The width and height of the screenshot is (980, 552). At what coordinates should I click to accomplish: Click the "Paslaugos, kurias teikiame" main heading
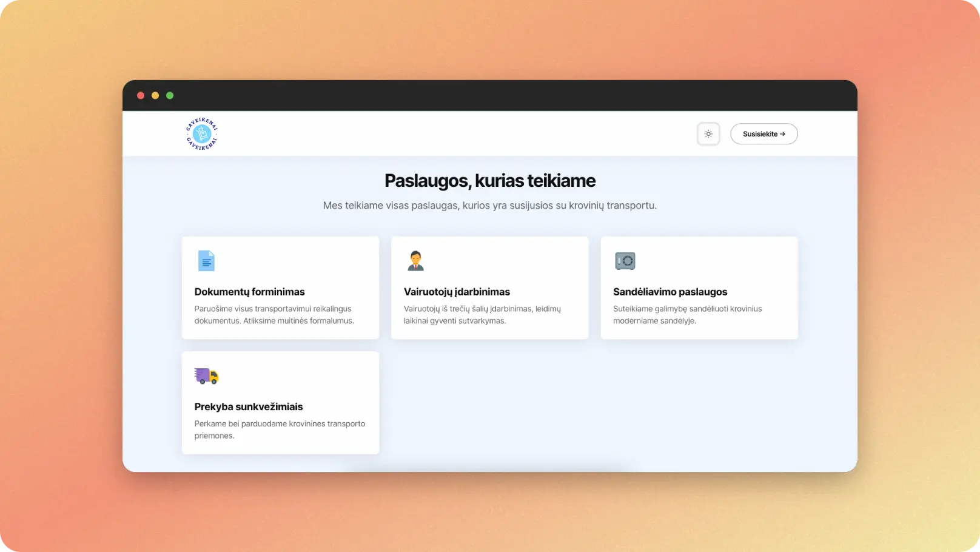click(490, 181)
